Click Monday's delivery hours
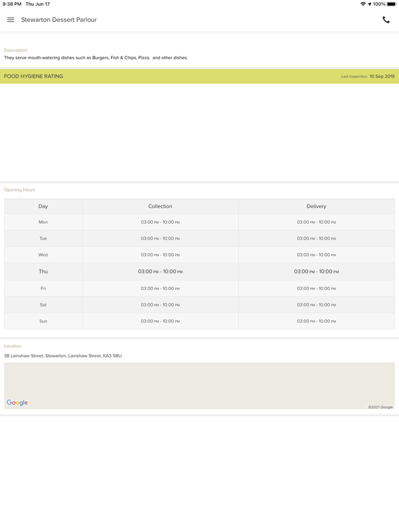Screen dimensions: 399x532 point(316,222)
